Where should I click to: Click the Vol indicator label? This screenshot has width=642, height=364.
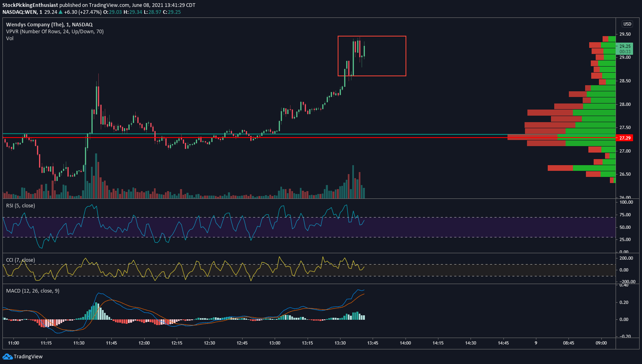[x=10, y=38]
